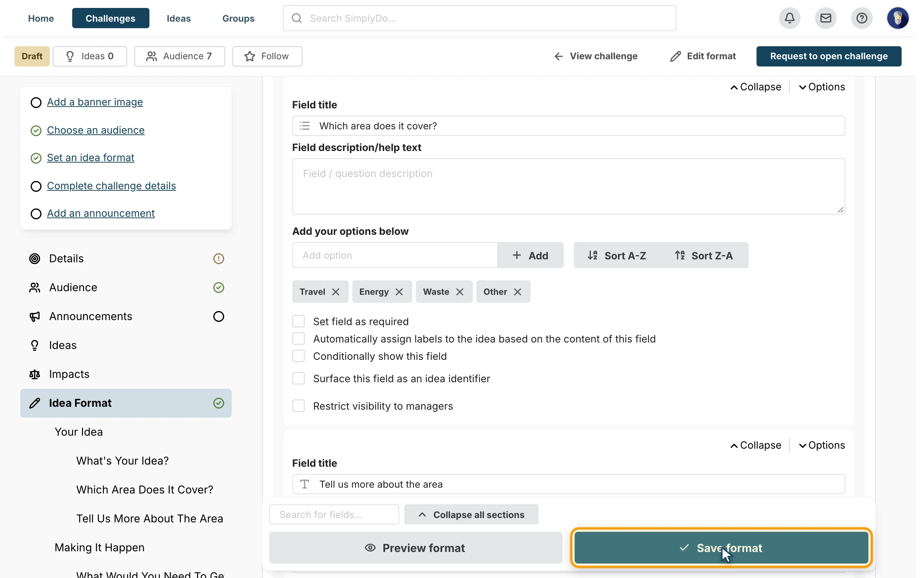Focus the Search for fields box
Screen dimensions: 924x578
[334, 515]
